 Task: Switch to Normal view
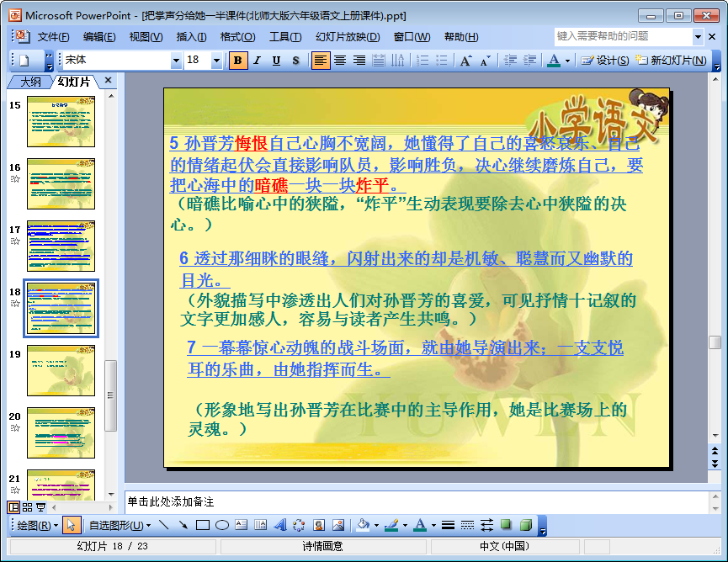click(x=14, y=507)
